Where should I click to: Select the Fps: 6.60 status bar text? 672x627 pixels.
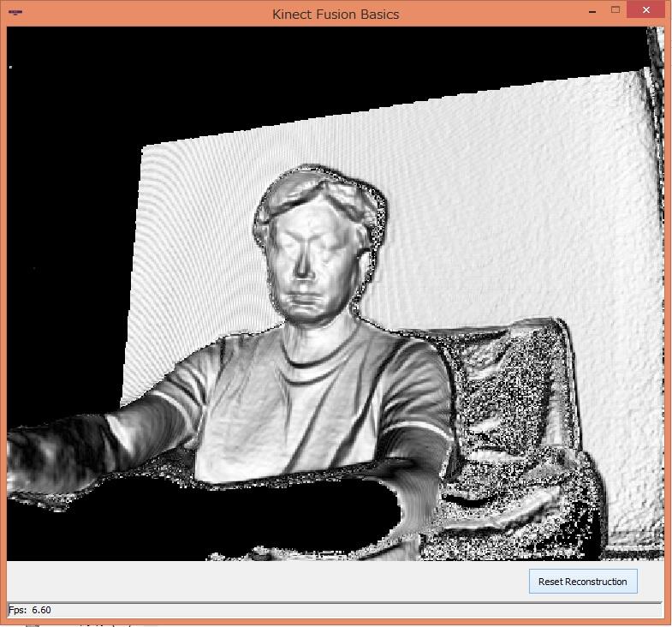point(30,610)
